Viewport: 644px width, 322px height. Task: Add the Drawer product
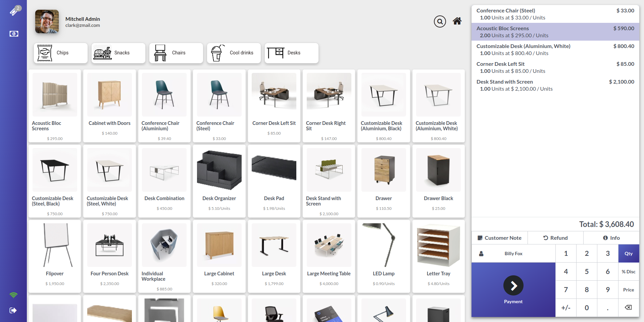pyautogui.click(x=384, y=181)
